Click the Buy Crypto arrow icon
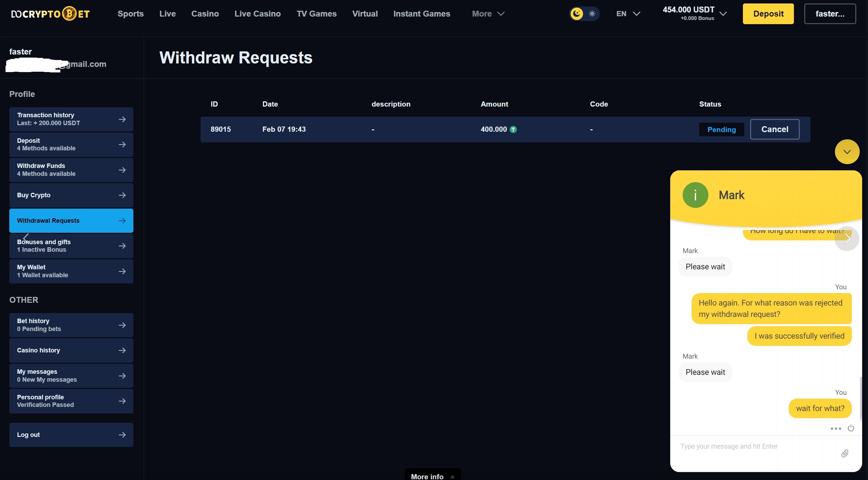The image size is (868, 480). click(x=122, y=195)
